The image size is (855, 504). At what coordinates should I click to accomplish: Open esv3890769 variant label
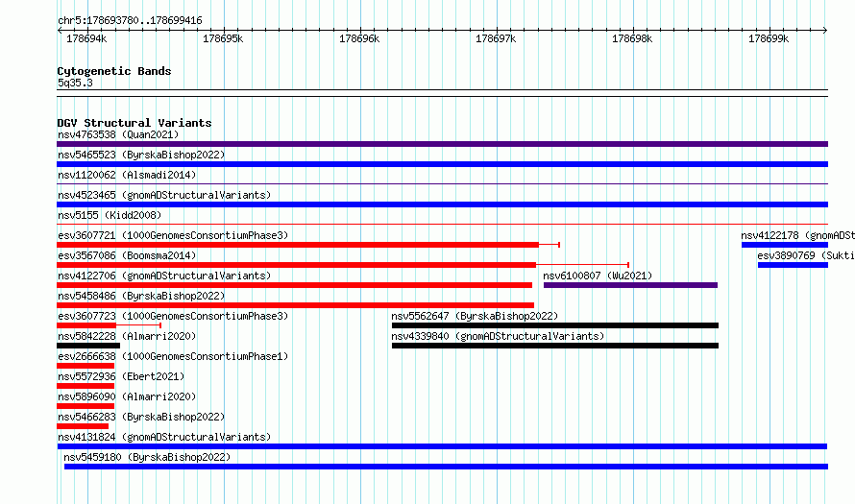tap(806, 255)
